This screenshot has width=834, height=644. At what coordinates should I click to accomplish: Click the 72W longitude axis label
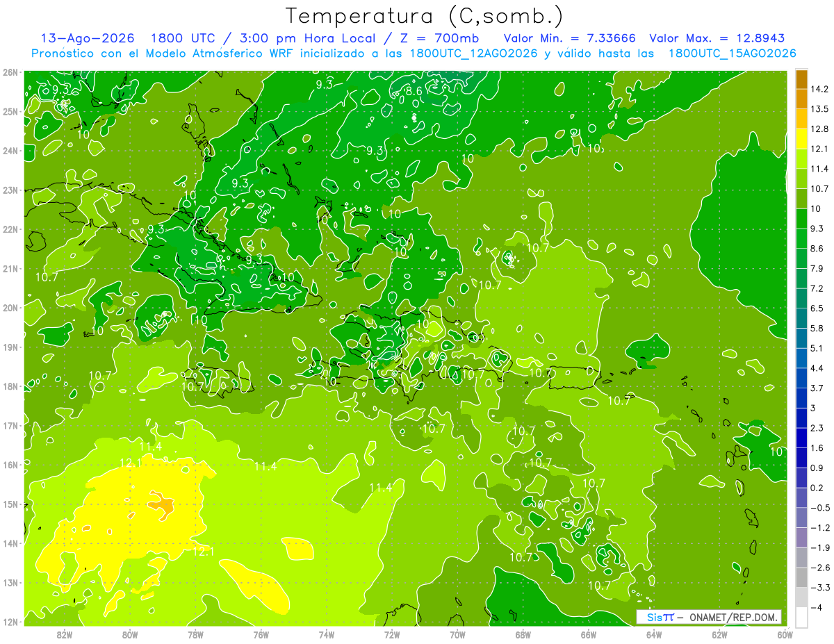click(392, 634)
